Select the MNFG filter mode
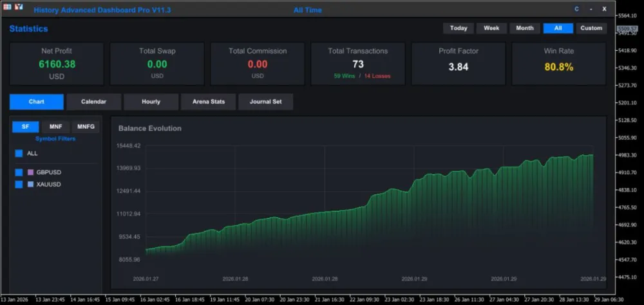Screen dimensions: 644x305 point(86,127)
